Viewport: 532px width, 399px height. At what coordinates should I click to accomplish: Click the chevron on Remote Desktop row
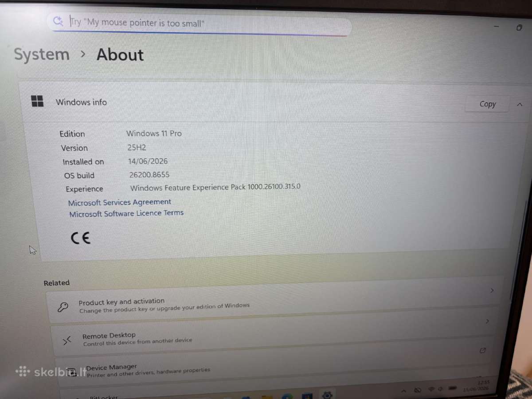click(487, 321)
